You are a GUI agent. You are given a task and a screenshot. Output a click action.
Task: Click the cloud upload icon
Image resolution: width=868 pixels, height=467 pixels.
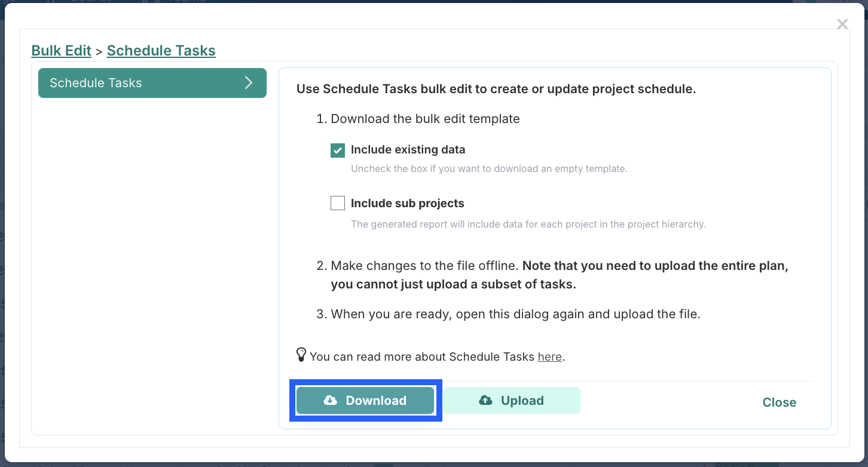(x=485, y=401)
